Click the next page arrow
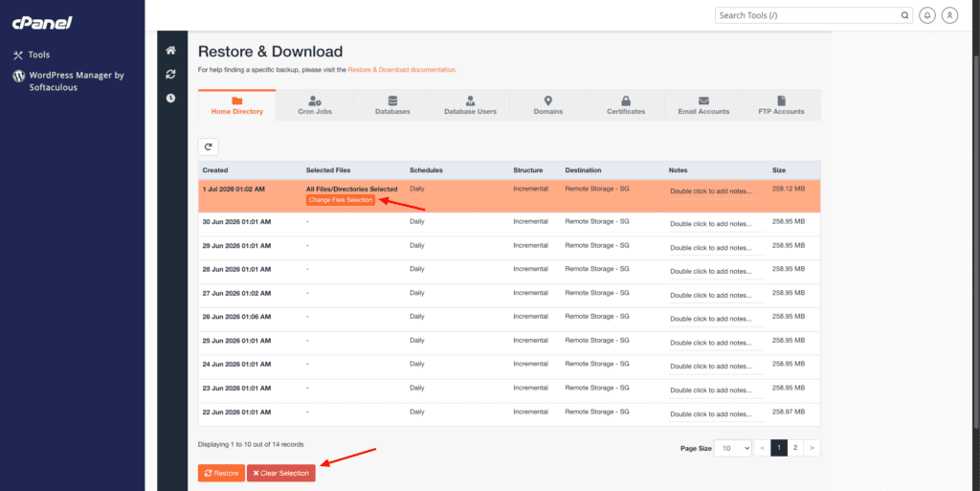 [x=812, y=448]
